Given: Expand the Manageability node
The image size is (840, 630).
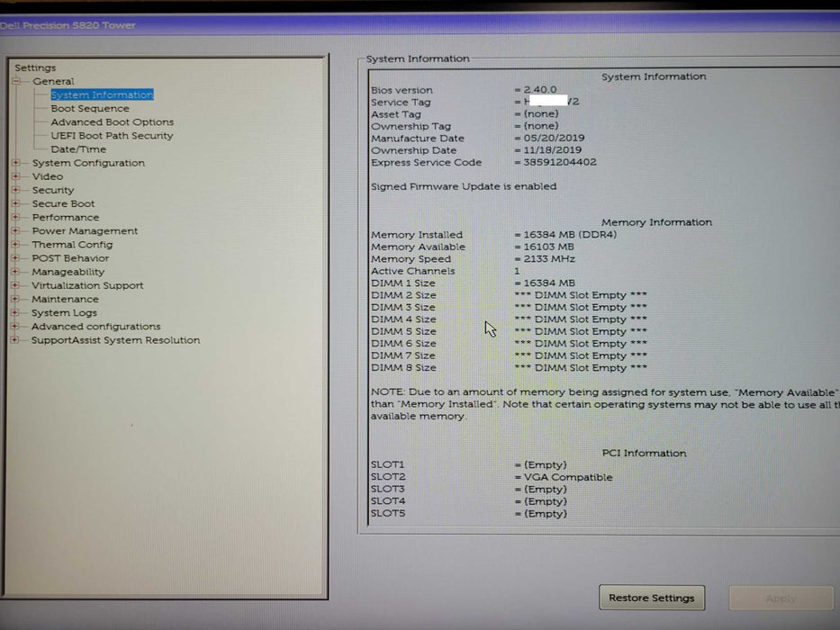Looking at the screenshot, I should tap(16, 272).
